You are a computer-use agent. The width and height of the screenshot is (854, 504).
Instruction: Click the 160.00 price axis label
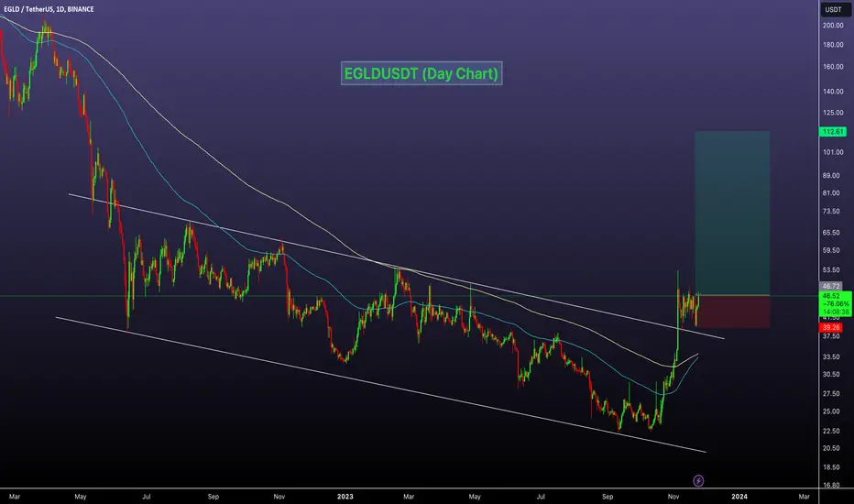[x=833, y=67]
